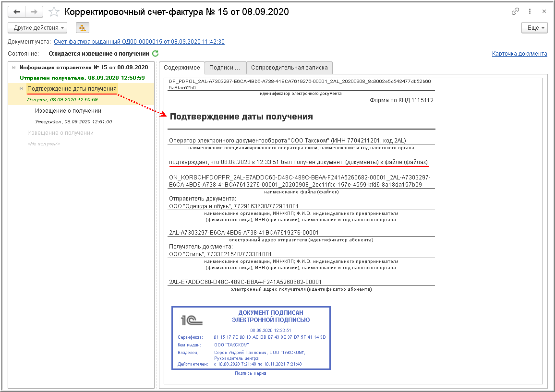Go back with the left arrow button

17,12
